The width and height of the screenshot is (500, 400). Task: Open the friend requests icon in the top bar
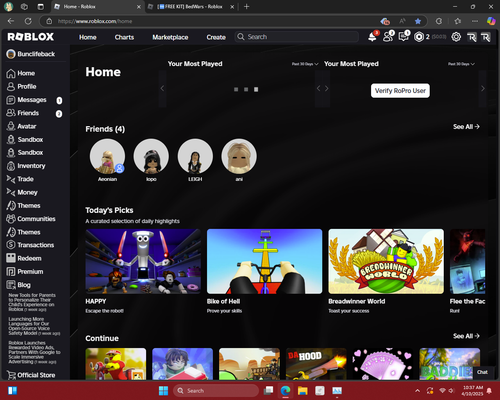tap(388, 37)
